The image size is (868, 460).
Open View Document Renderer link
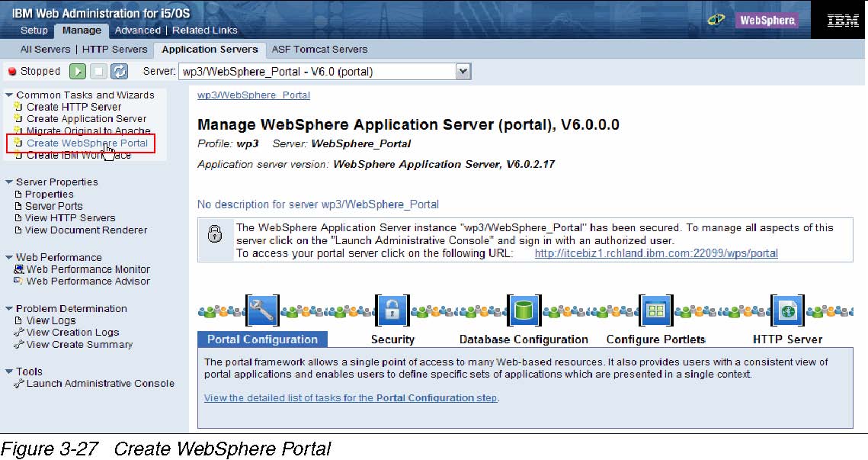(86, 230)
